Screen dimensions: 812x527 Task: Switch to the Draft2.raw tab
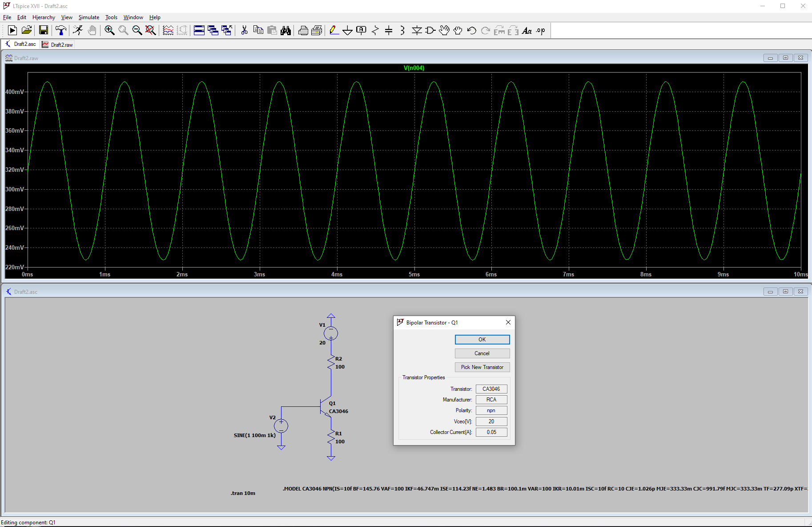click(57, 45)
